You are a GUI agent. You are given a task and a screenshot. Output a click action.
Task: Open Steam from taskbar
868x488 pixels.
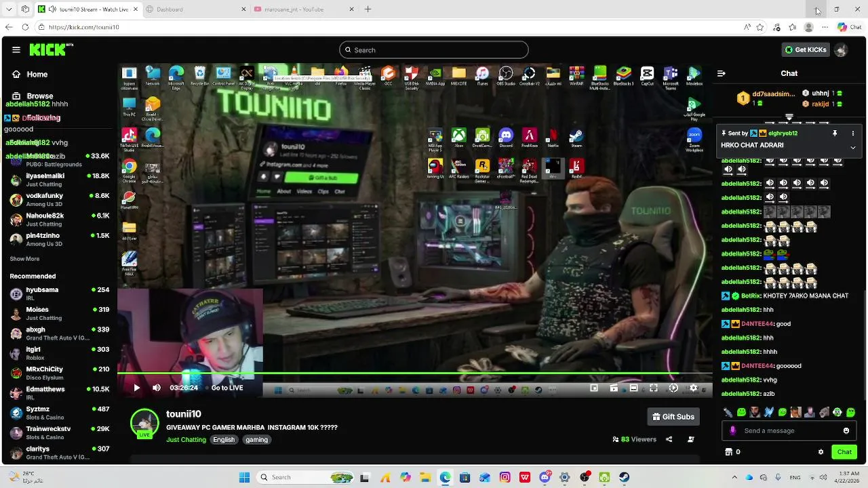(x=624, y=477)
